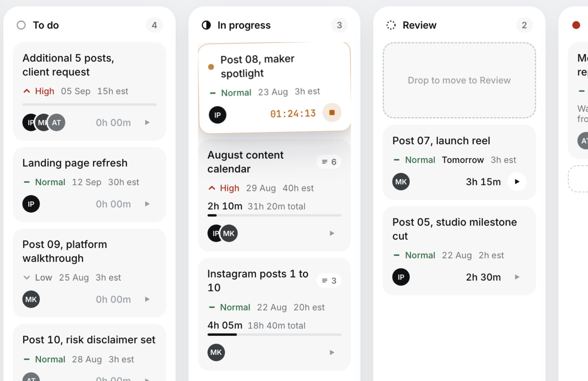Stop the running timer on Post 08
This screenshot has width=588, height=381.
[332, 113]
